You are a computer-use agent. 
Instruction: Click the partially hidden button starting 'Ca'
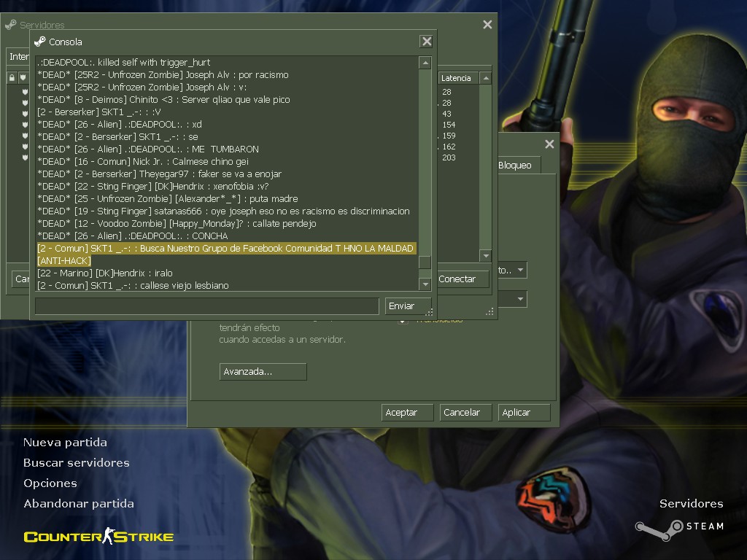point(20,279)
